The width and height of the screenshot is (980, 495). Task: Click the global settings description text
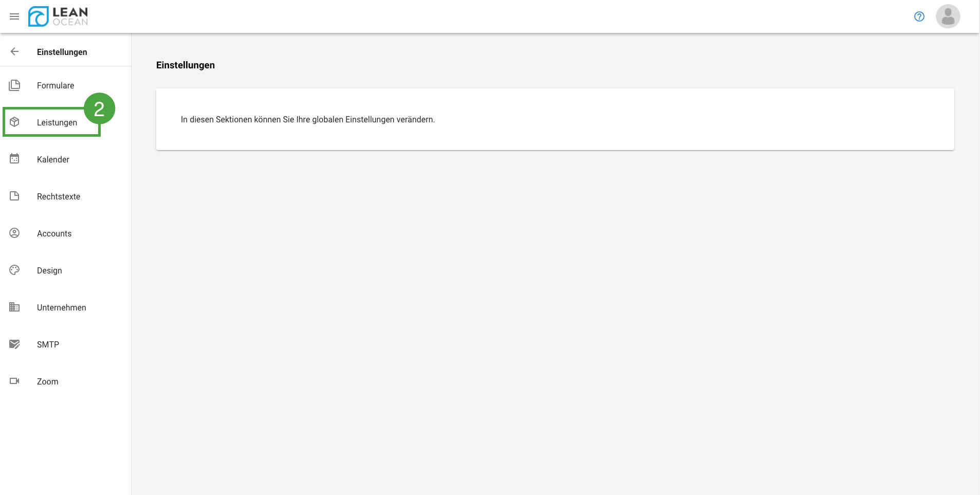[x=307, y=119]
